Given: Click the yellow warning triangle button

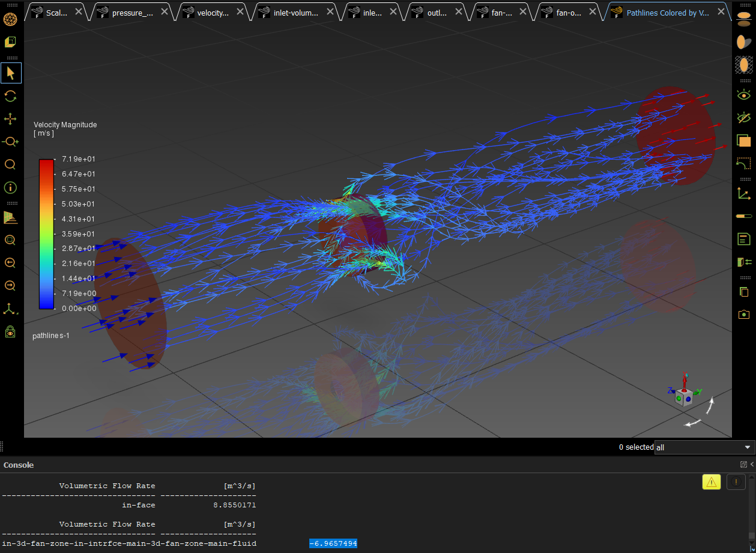Looking at the screenshot, I should [711, 482].
